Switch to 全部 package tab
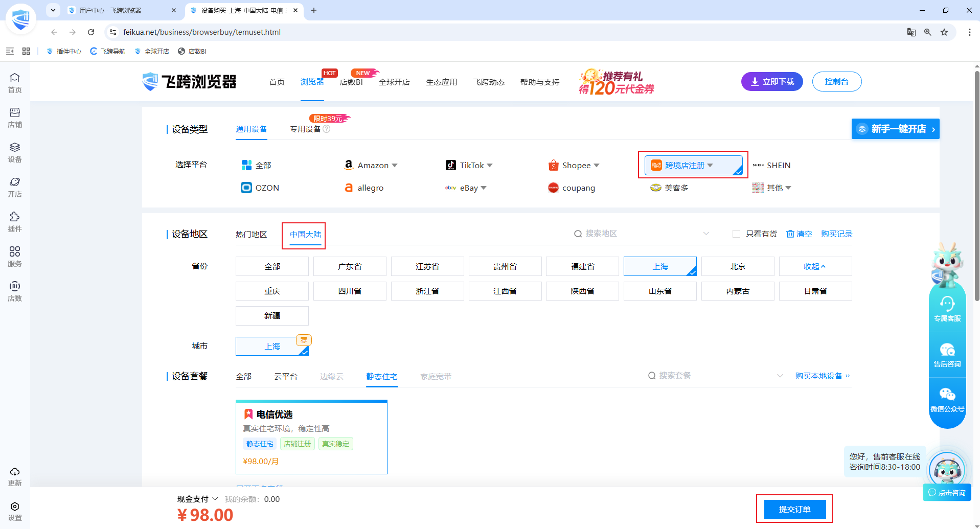This screenshot has height=529, width=980. 244,376
